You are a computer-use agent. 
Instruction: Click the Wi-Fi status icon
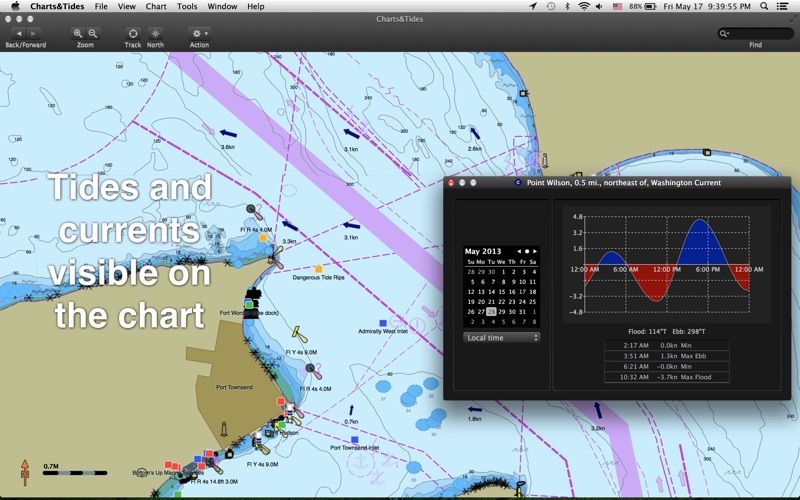(584, 7)
